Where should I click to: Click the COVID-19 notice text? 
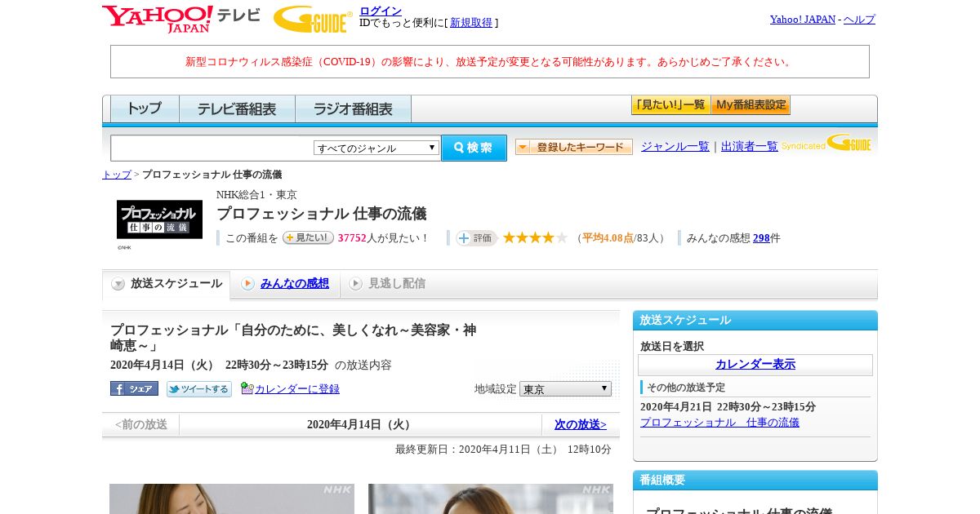490,62
